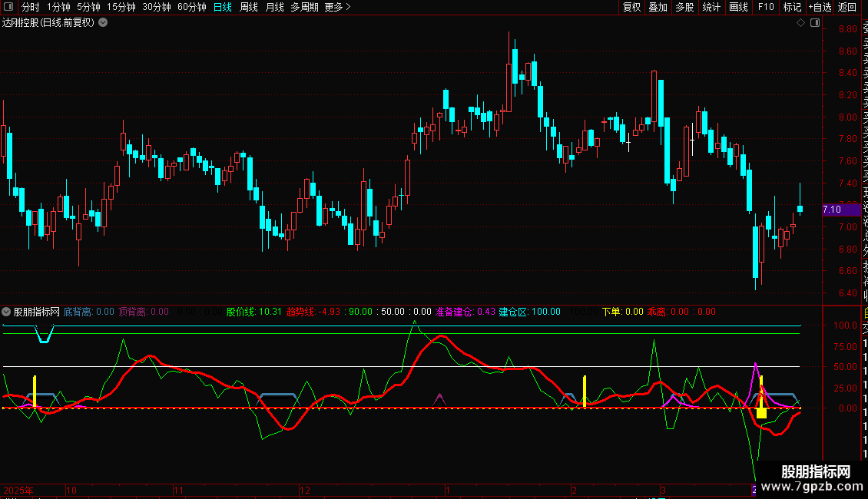868x499 pixels.
Task: Click the current price tag 7.10
Action: pos(841,210)
